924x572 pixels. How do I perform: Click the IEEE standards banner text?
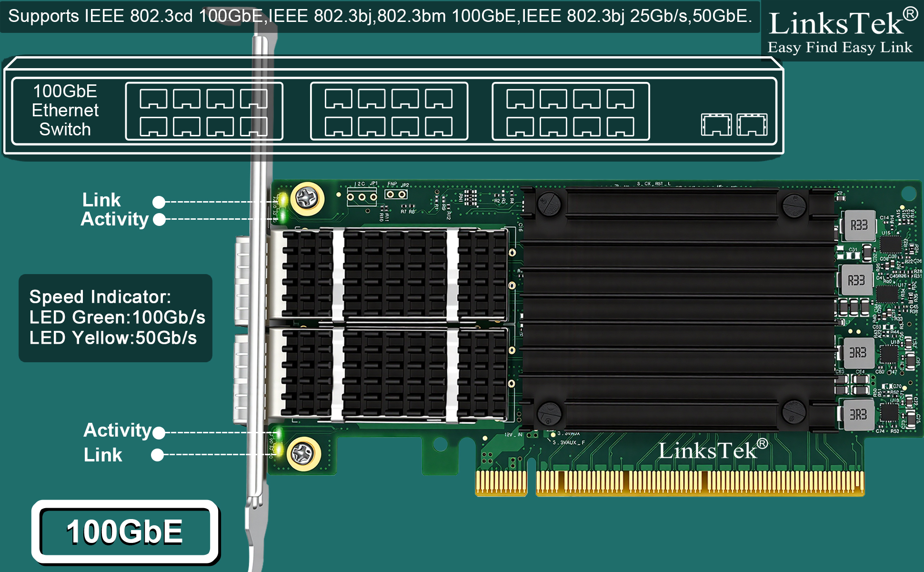click(x=380, y=16)
